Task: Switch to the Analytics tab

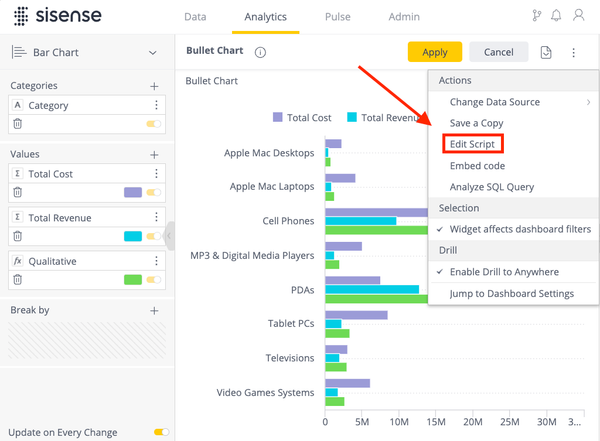Action: point(266,17)
